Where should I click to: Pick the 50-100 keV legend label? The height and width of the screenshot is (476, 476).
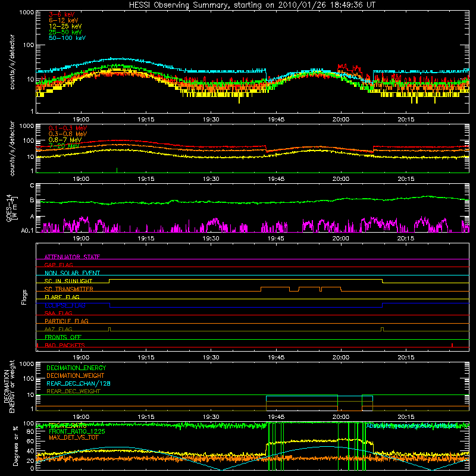tap(67, 38)
